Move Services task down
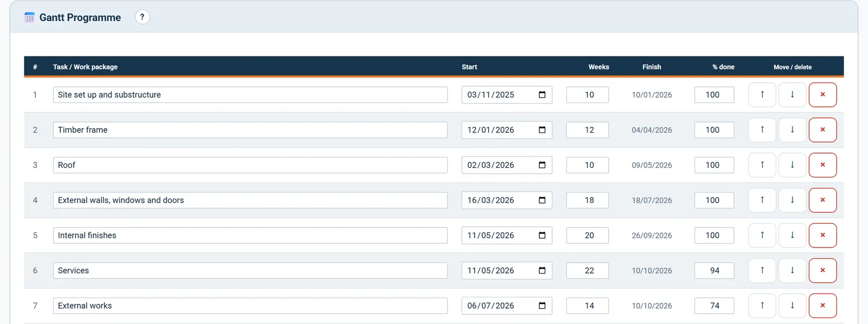The width and height of the screenshot is (868, 324). point(792,270)
